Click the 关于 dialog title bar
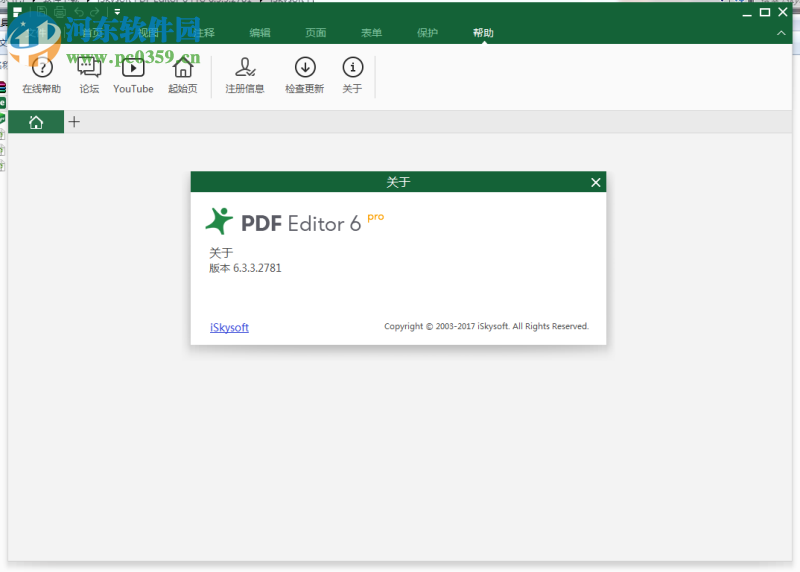 click(x=398, y=182)
